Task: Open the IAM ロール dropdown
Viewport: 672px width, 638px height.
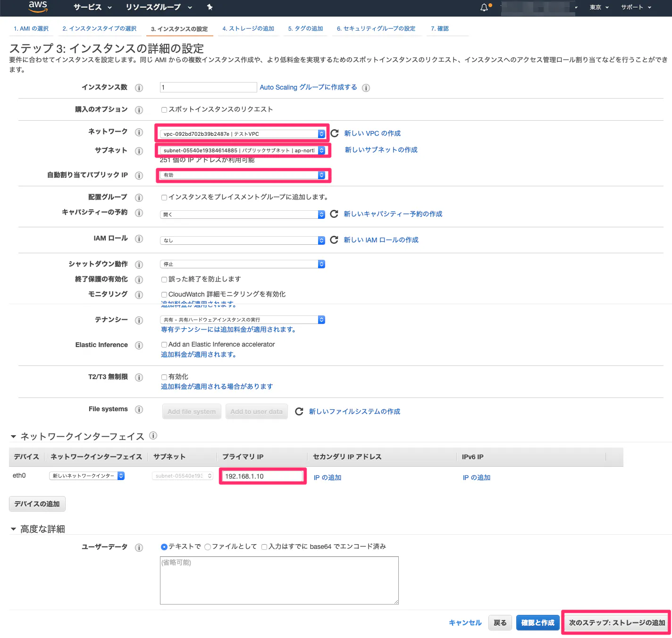Action: pos(243,240)
